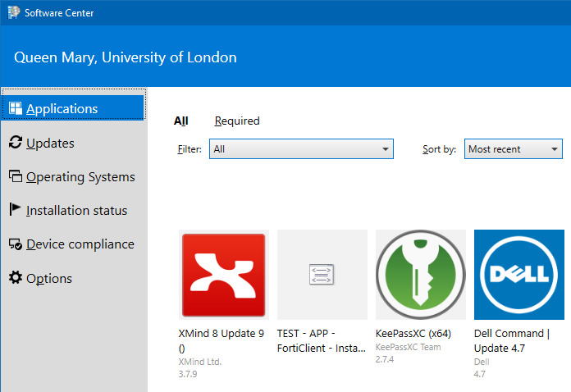Open the Options page
The image size is (571, 392).
tap(49, 279)
